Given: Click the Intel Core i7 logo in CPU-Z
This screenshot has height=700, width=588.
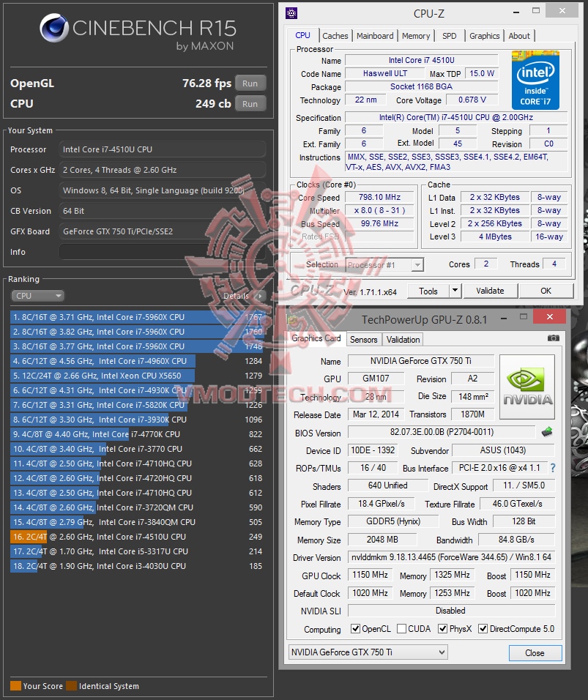Looking at the screenshot, I should [x=535, y=81].
